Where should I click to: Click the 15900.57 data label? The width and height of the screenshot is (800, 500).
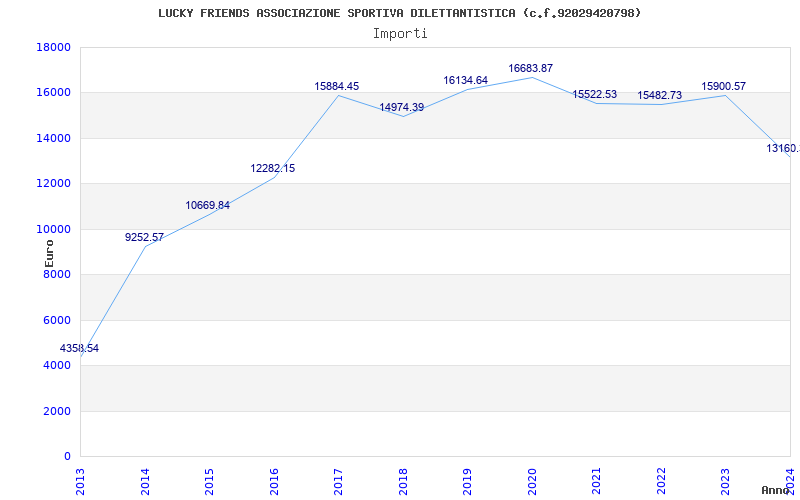723,87
